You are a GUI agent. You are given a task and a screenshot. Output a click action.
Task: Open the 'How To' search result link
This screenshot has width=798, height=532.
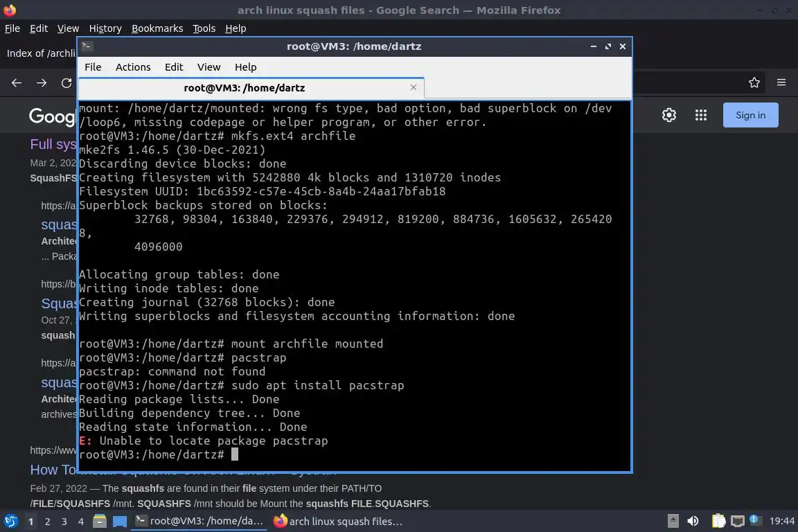coord(53,470)
